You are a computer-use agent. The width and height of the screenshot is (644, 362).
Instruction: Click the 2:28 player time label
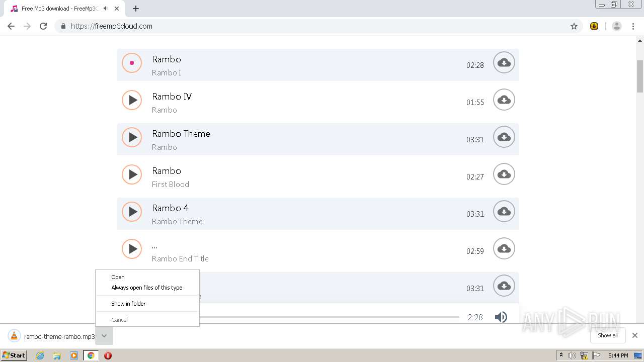point(475,317)
